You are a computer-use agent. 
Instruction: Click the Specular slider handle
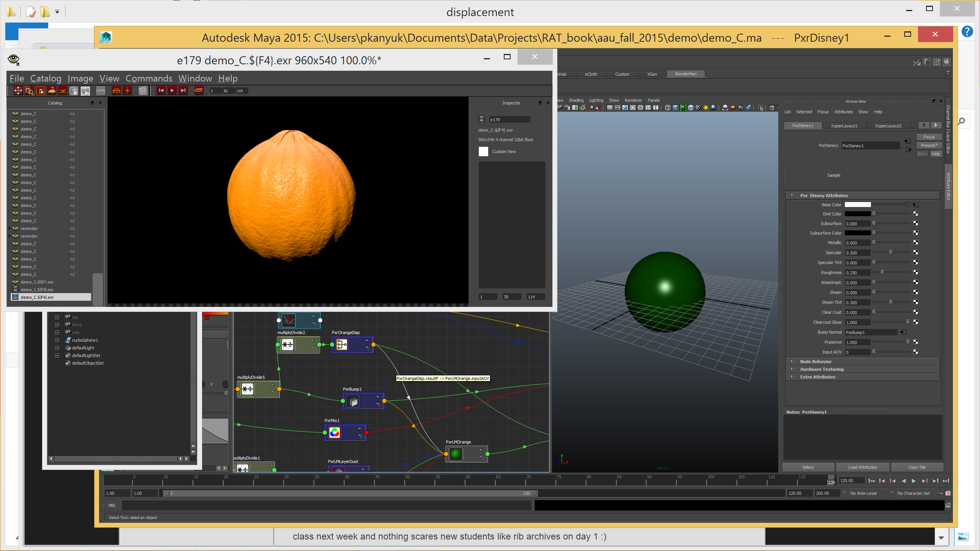891,252
